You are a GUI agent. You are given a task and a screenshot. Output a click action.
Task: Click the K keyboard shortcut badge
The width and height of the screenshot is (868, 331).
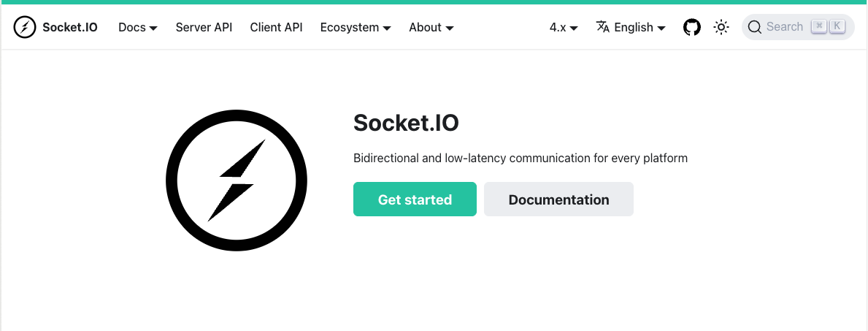[x=837, y=26]
